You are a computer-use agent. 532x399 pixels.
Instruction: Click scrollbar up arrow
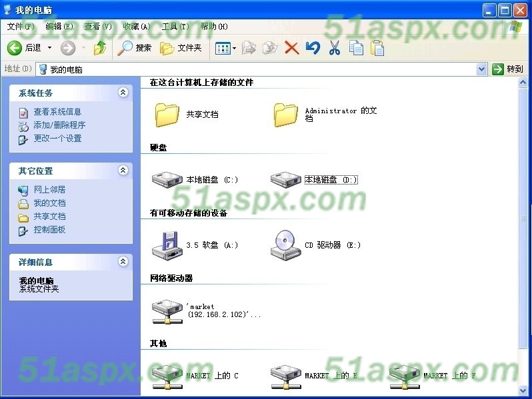[523, 82]
